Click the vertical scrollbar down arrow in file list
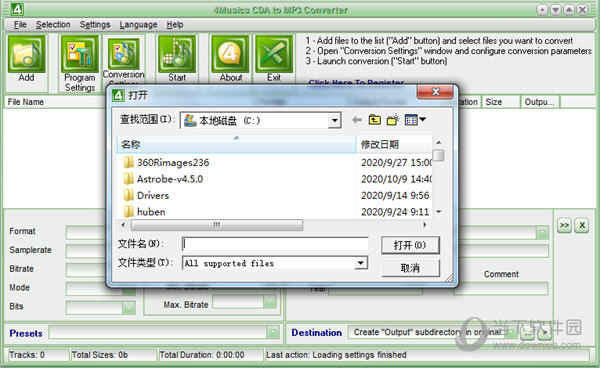Screen dimensions: 600x368 point(439,212)
